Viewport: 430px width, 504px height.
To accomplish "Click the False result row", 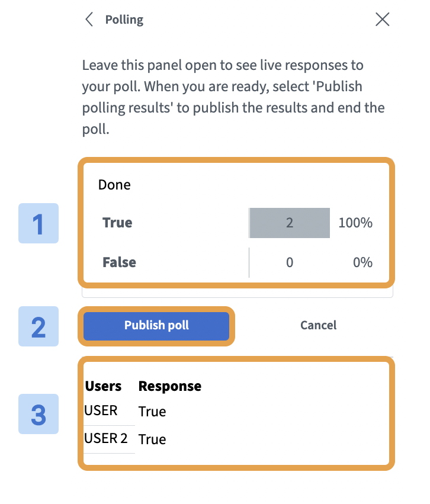I will pos(119,262).
